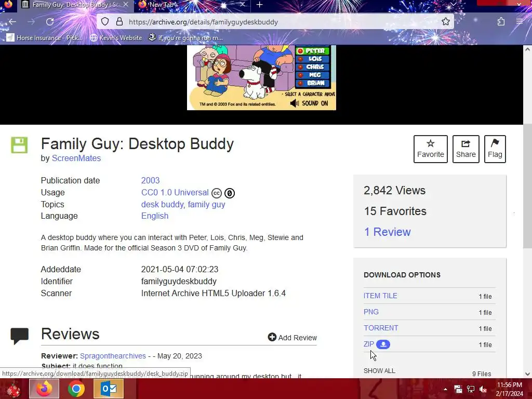Download the TORRENT file option
532x399 pixels.
(381, 328)
